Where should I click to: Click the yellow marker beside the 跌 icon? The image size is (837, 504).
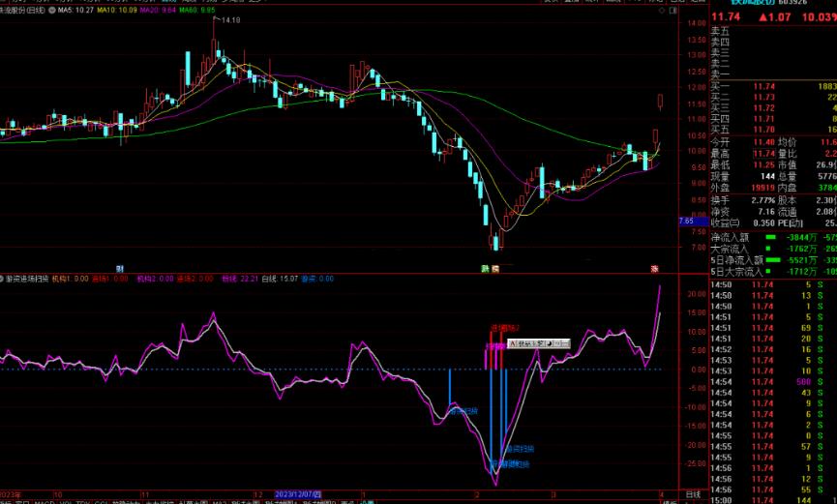[x=495, y=269]
